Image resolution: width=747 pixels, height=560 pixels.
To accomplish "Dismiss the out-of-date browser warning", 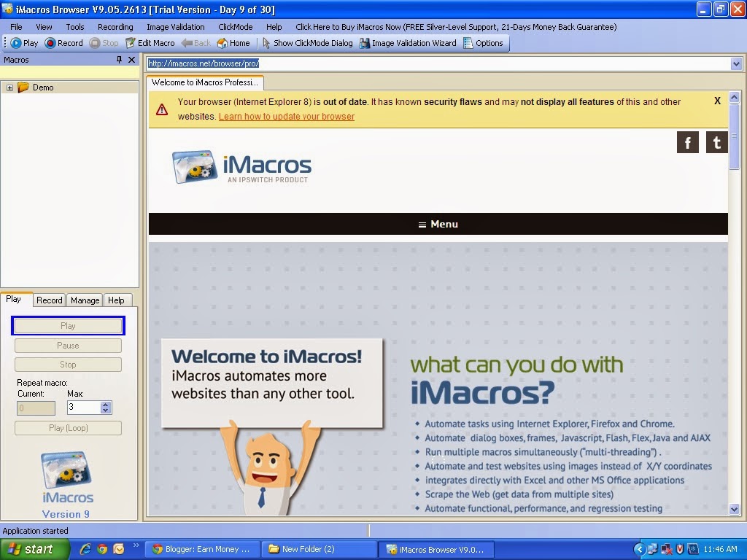I will (x=717, y=101).
